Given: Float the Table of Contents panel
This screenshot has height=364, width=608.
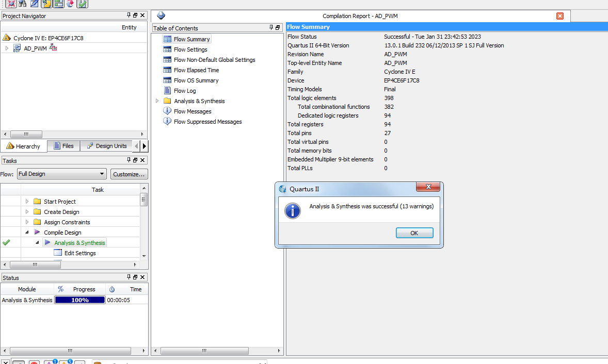Looking at the screenshot, I should 278,27.
